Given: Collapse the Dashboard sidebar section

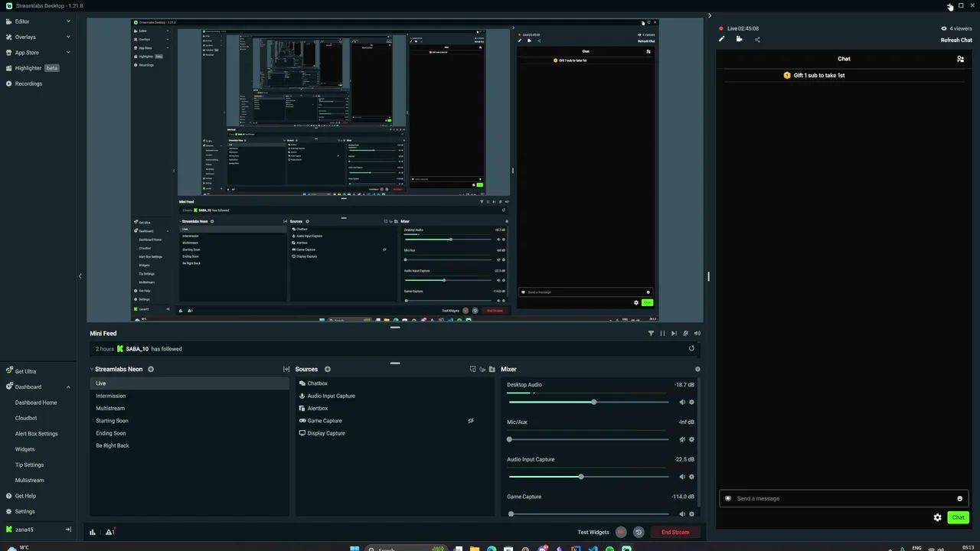Looking at the screenshot, I should point(68,387).
